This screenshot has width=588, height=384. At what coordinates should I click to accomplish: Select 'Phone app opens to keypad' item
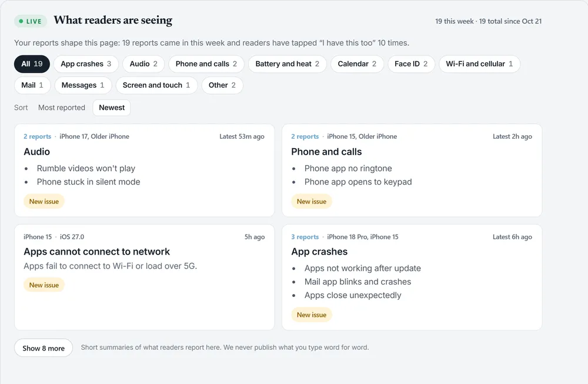click(358, 182)
